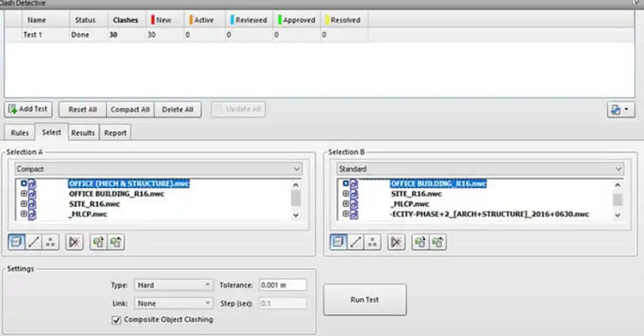Switch to the Results tab
This screenshot has height=336, width=644.
tap(83, 133)
